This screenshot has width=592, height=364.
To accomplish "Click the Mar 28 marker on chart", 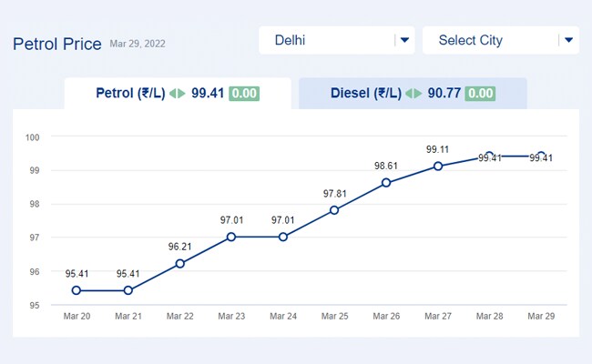I will [x=489, y=156].
